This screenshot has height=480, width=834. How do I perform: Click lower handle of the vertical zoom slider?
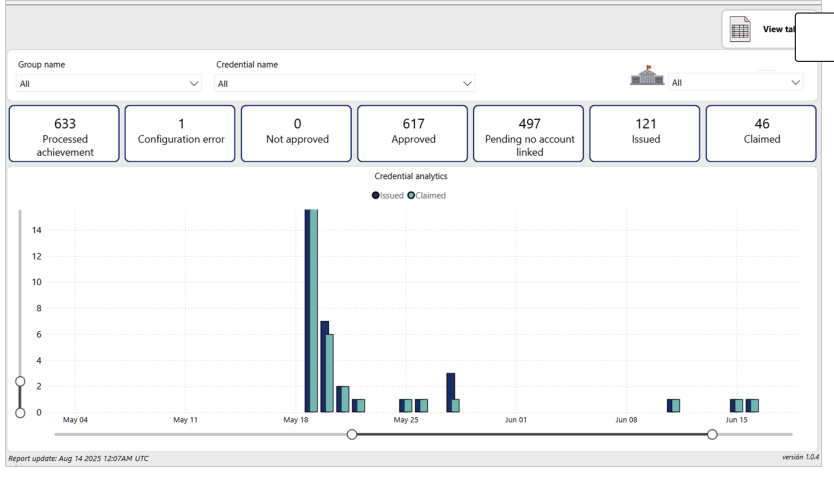click(20, 412)
